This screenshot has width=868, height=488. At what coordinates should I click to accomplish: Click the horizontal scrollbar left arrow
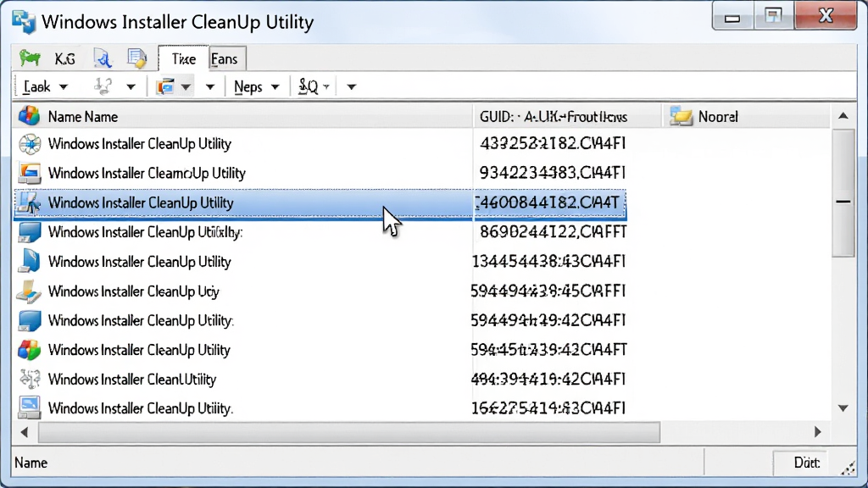25,432
